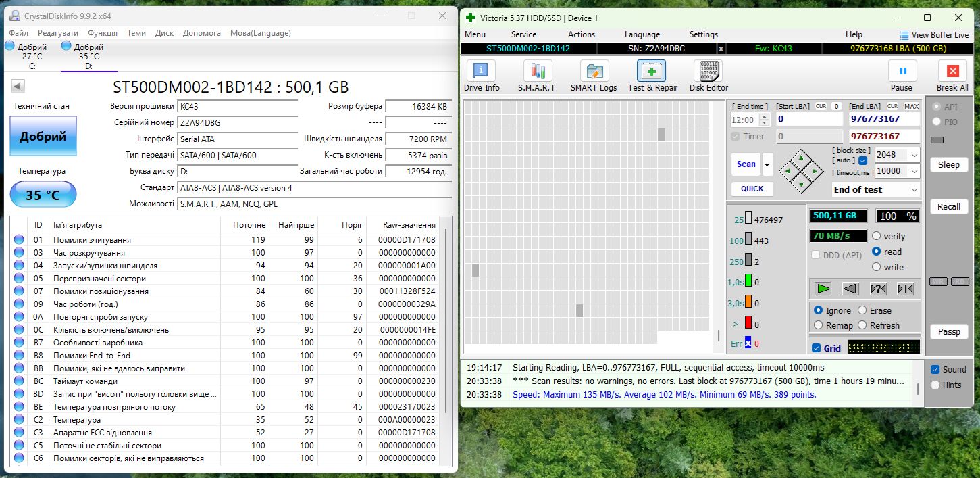Select the verify radio button

pos(877,236)
